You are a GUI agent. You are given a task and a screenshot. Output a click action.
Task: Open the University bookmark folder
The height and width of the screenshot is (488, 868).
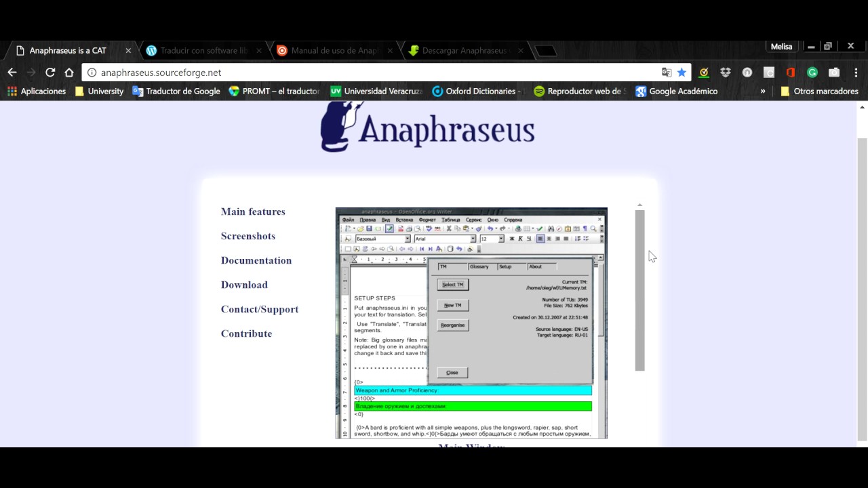click(x=99, y=91)
